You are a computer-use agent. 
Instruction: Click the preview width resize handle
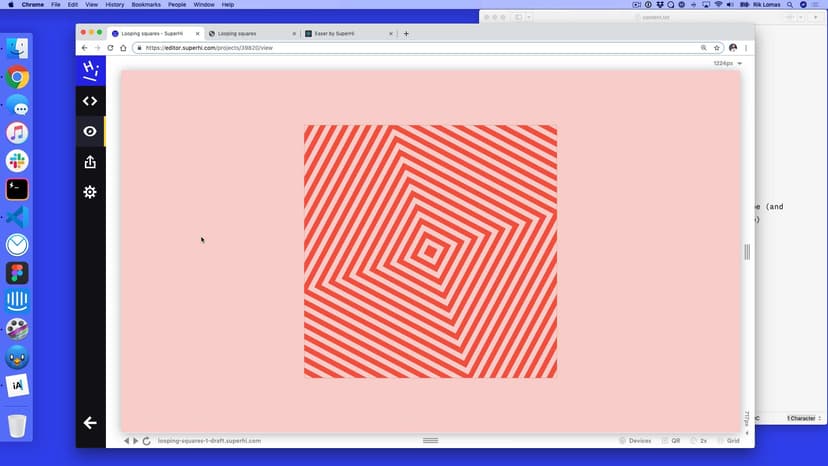[747, 252]
